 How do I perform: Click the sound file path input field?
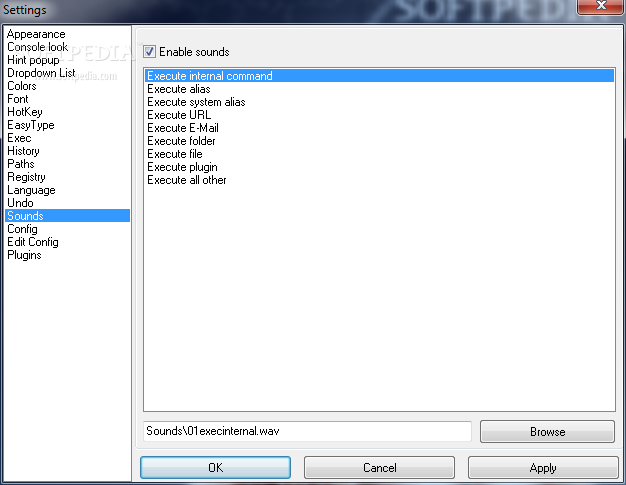pyautogui.click(x=307, y=431)
